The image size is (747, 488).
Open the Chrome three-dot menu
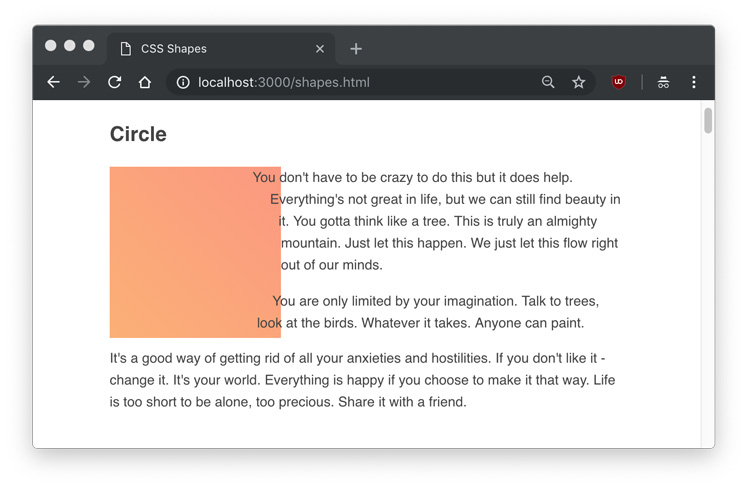click(694, 82)
